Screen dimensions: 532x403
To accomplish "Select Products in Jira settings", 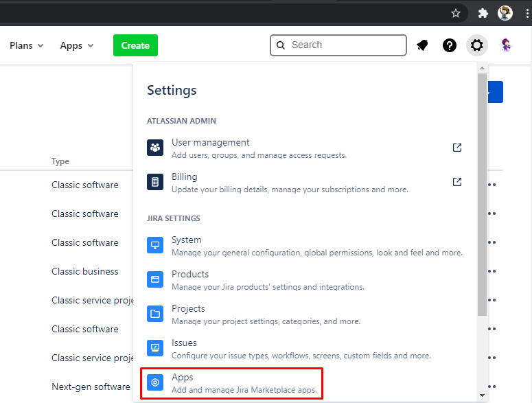I will pyautogui.click(x=304, y=280).
